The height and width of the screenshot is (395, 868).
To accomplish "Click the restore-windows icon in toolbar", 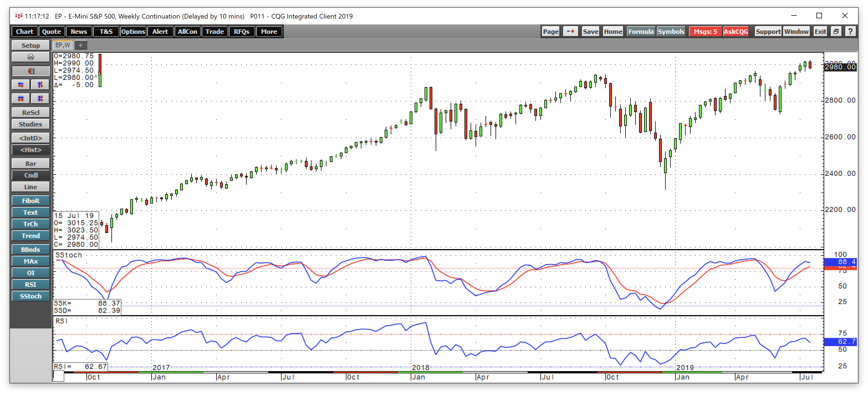I will 836,32.
